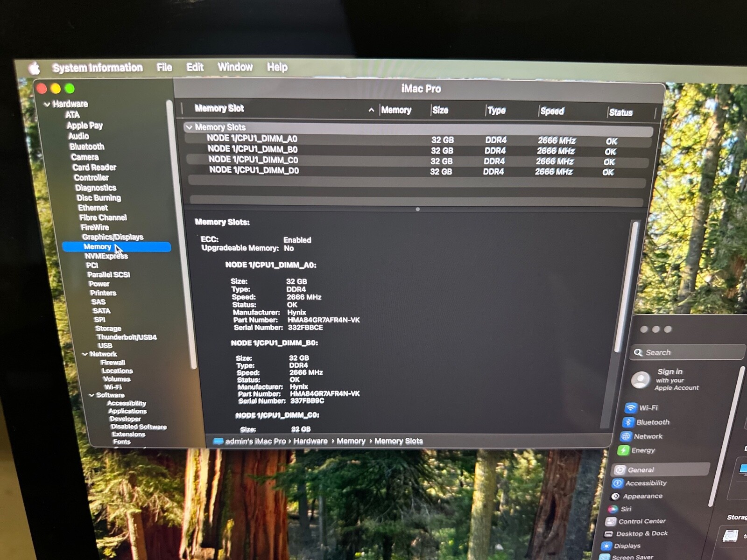Click Hardware in the path bar
This screenshot has width=747, height=560.
pos(310,441)
